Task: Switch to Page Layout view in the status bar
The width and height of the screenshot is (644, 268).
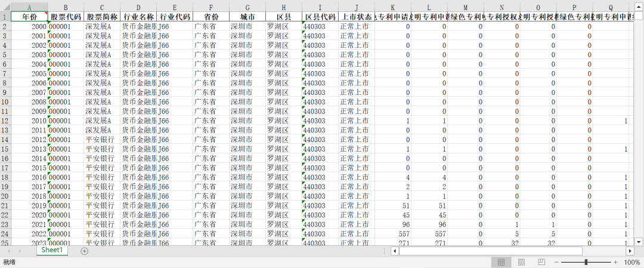Action: pyautogui.click(x=521, y=262)
